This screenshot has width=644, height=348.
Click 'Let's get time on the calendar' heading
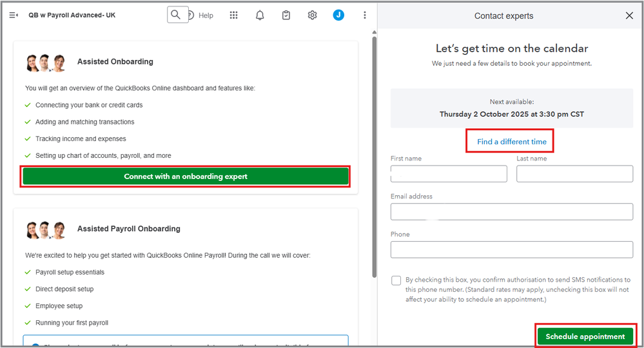pos(512,48)
